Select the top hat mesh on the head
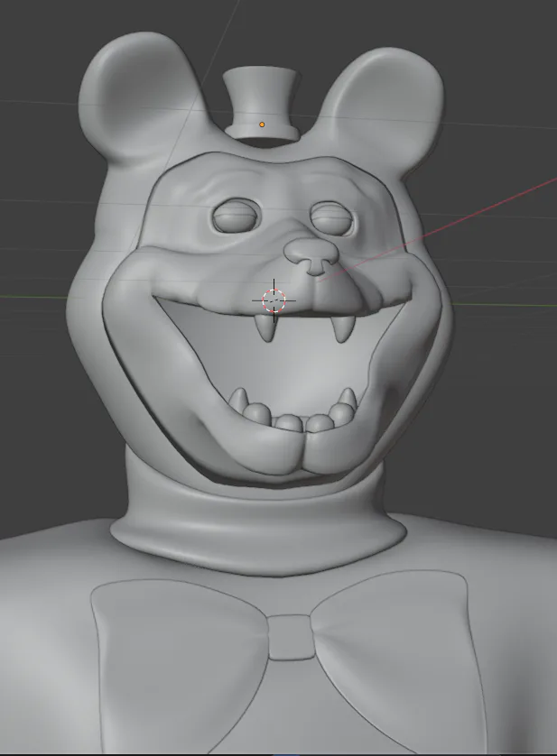 (x=261, y=103)
